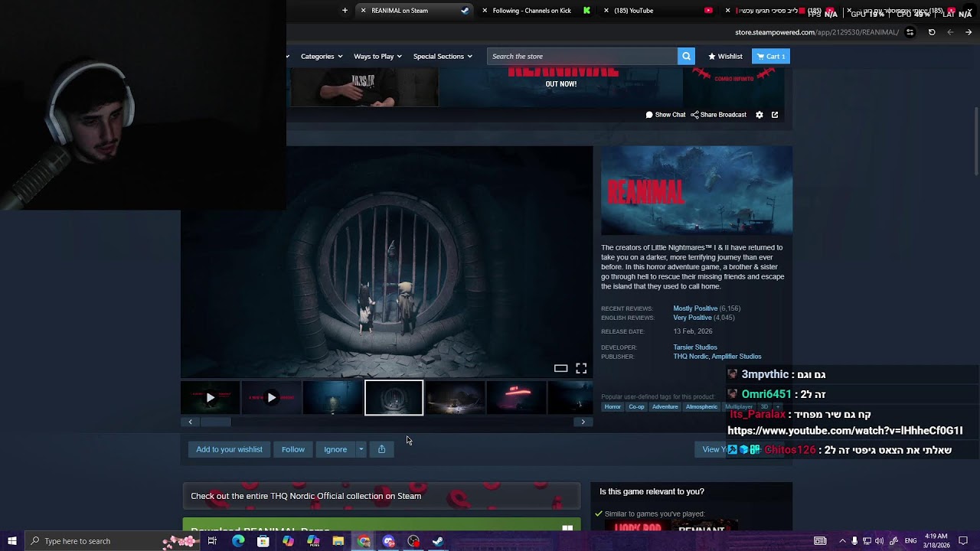Play the first trailer thumbnail
This screenshot has height=551, width=980.
tap(211, 398)
